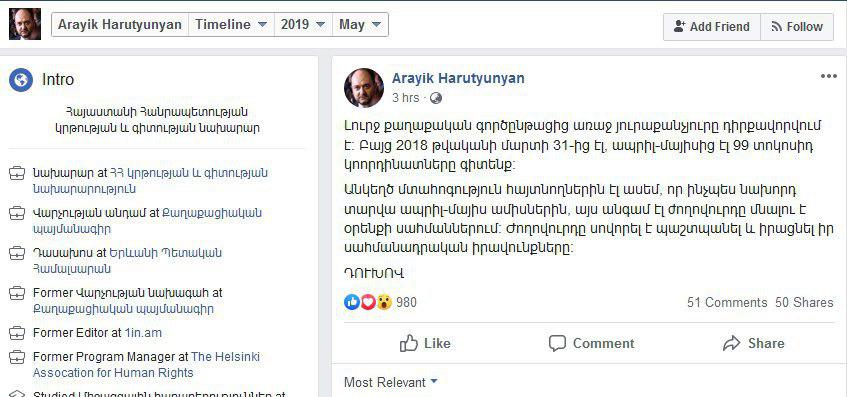The width and height of the screenshot is (847, 397).
Task: Open the Timeline dropdown
Action: pyautogui.click(x=231, y=24)
